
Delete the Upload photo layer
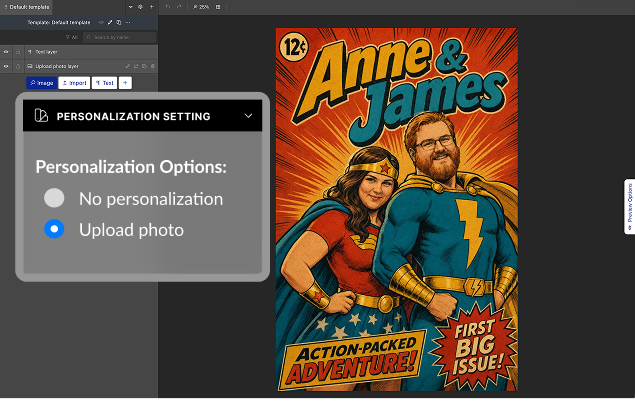[153, 66]
